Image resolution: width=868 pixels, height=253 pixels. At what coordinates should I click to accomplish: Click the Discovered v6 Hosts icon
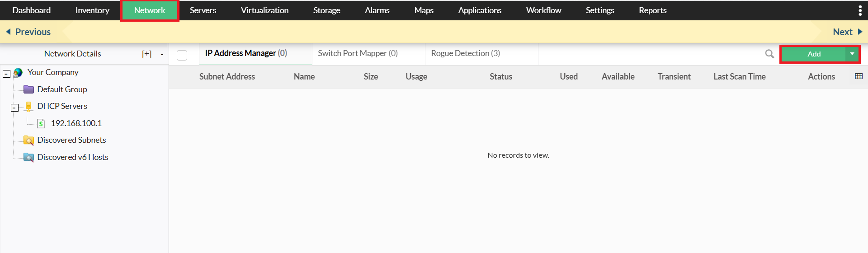tap(28, 157)
